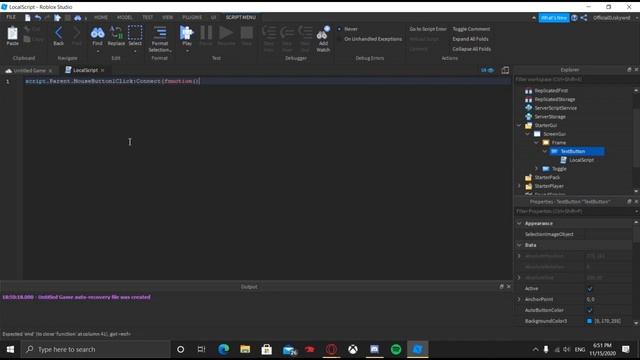Viewport: 640px width, 360px height.
Task: Open Spotify from the taskbar
Action: tap(396, 349)
